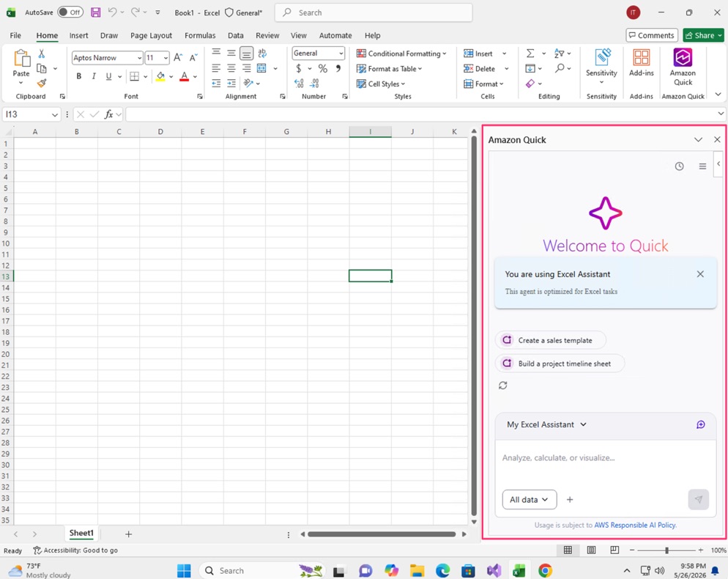Open the hamburger menu in Quick pane
The width and height of the screenshot is (728, 579).
click(702, 166)
